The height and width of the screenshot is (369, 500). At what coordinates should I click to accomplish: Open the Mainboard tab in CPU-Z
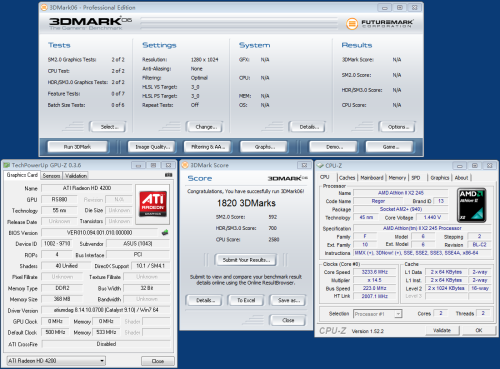(372, 178)
